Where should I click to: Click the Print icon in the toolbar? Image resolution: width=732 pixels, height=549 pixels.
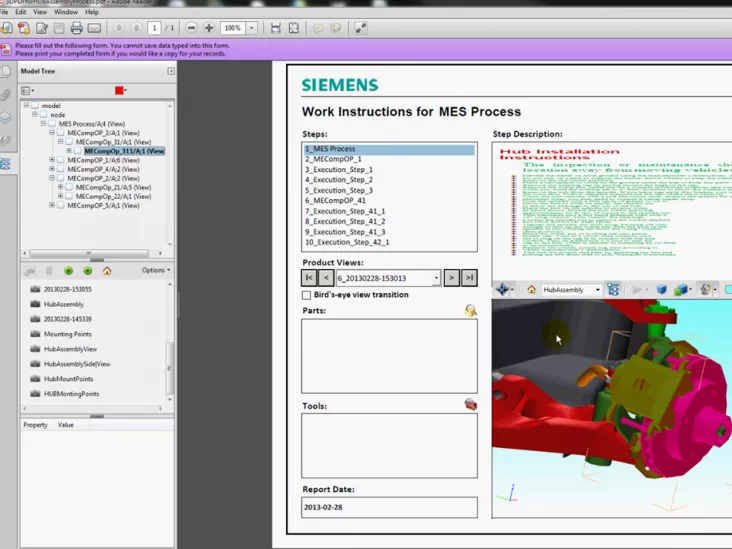pos(77,28)
